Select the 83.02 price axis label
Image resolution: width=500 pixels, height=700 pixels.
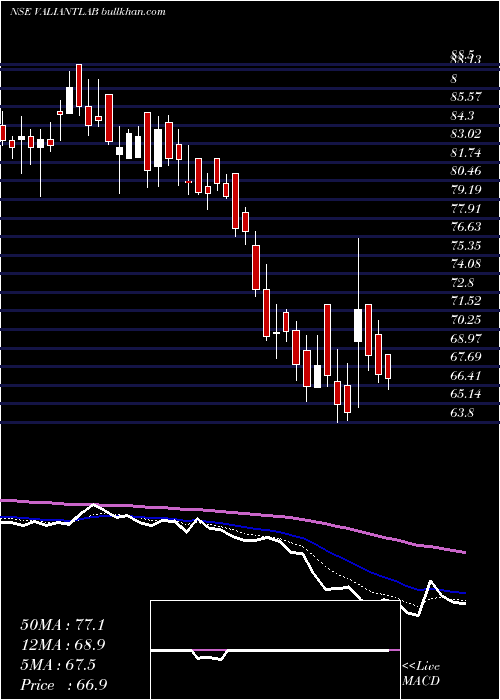[467, 134]
